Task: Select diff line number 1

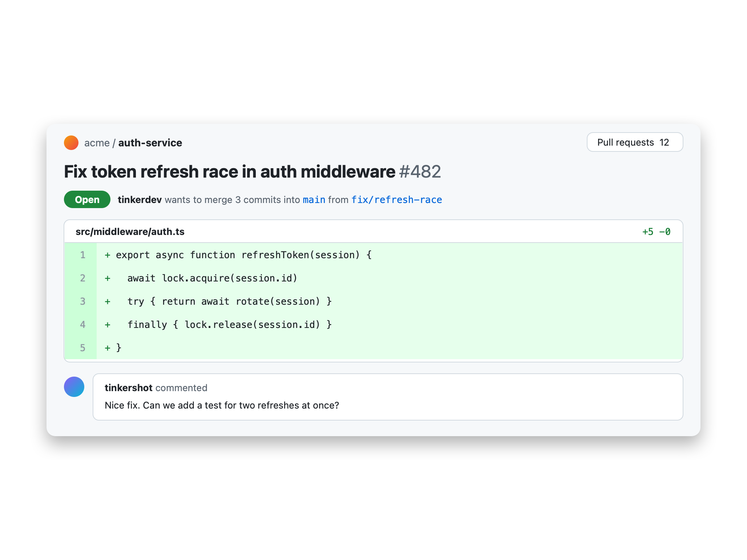Action: (83, 255)
